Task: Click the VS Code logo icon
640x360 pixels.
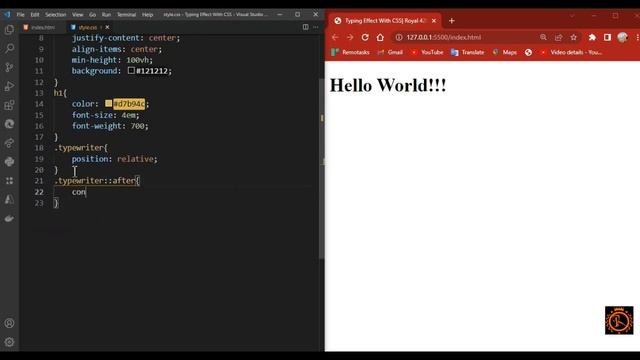Action: [x=7, y=14]
